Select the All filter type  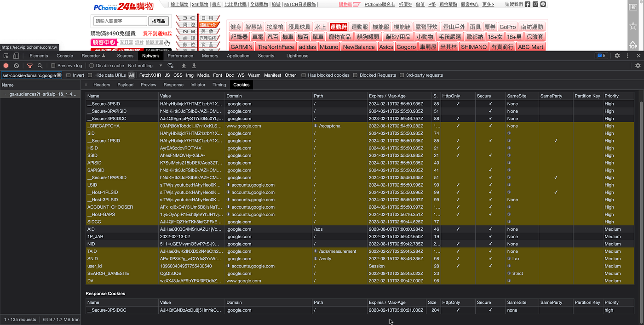[132, 75]
